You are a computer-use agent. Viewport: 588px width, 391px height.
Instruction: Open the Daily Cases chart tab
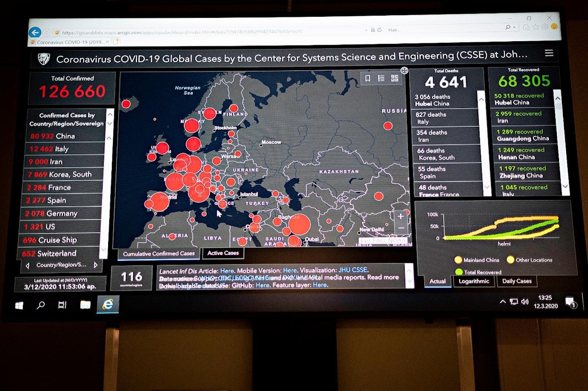point(517,281)
